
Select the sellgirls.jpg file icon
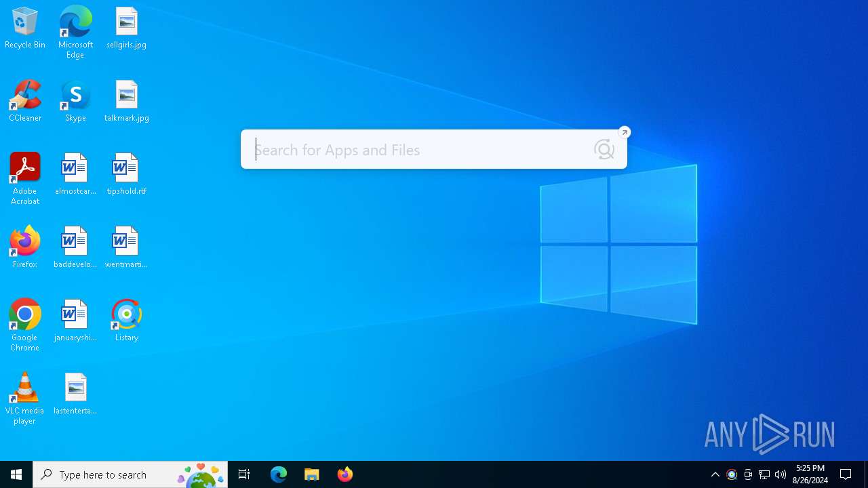coord(126,28)
